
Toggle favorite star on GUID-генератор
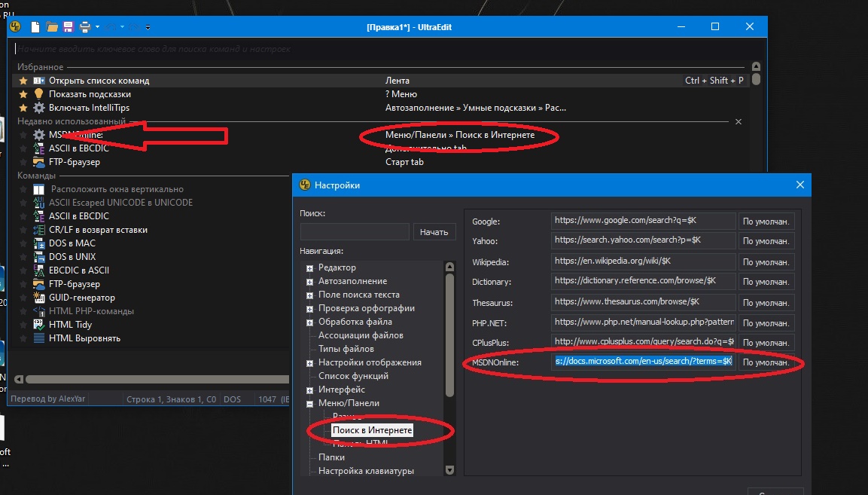tap(23, 298)
